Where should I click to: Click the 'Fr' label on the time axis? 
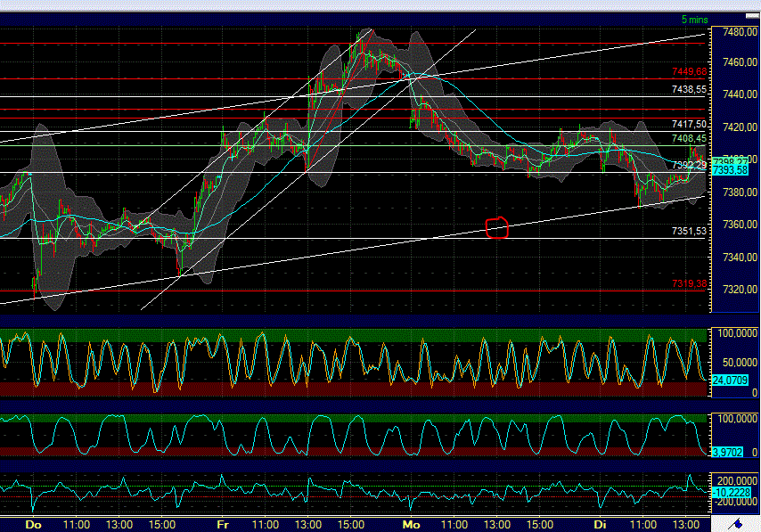[x=220, y=526]
